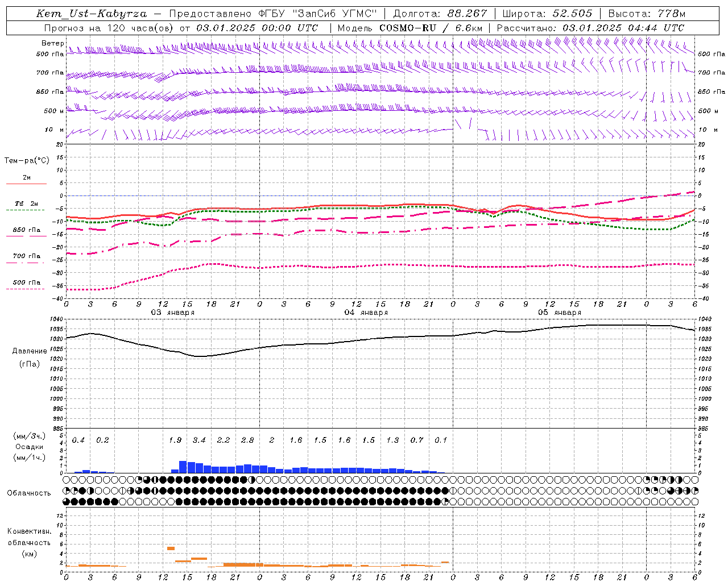Select the 1.9 precipitation total value

click(175, 440)
